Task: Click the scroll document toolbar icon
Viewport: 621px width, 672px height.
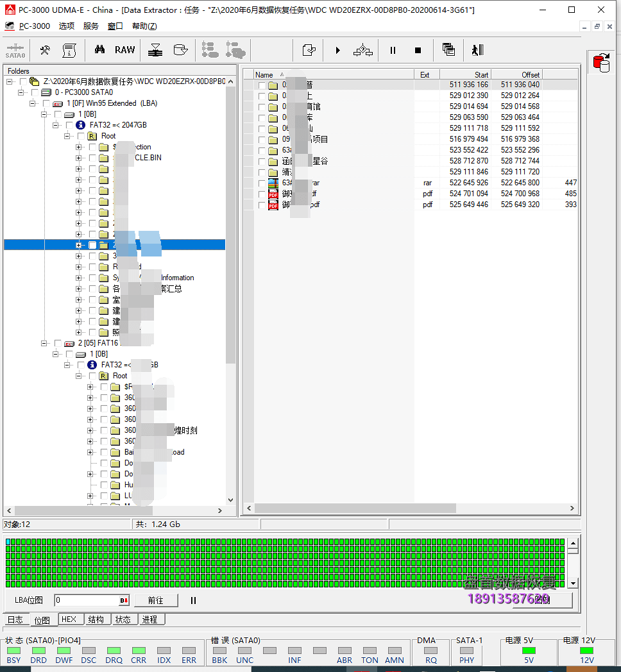Action: [69, 51]
